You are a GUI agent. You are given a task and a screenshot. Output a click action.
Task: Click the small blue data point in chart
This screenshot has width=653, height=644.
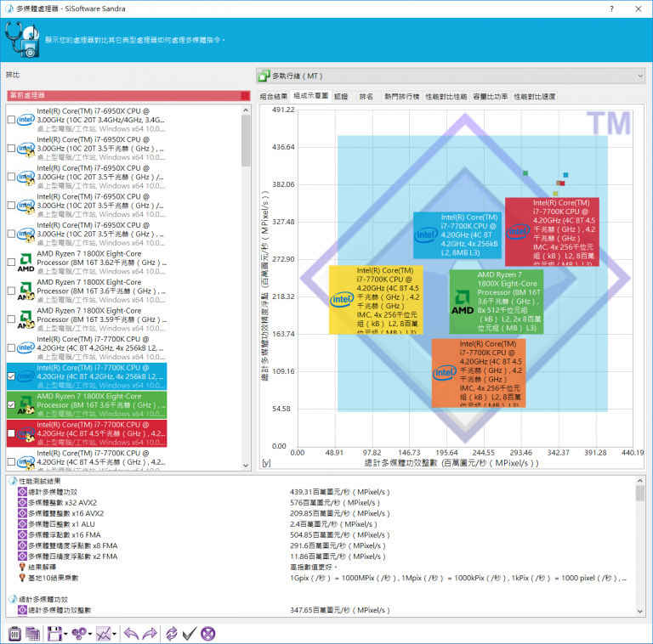(565, 175)
